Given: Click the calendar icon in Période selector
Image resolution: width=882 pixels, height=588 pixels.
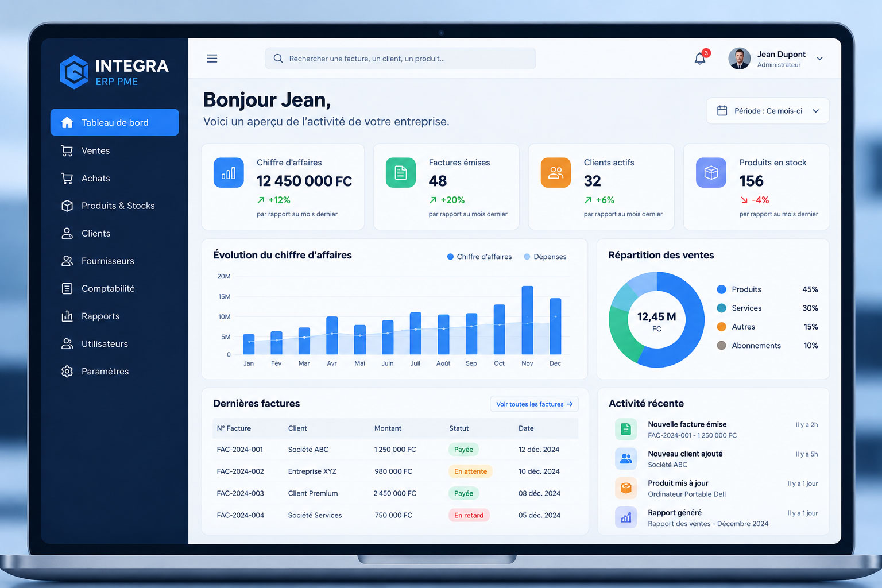Looking at the screenshot, I should [x=722, y=111].
